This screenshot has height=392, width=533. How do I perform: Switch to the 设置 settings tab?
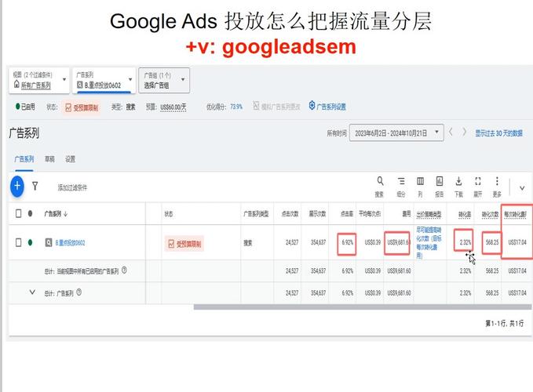[x=71, y=159]
